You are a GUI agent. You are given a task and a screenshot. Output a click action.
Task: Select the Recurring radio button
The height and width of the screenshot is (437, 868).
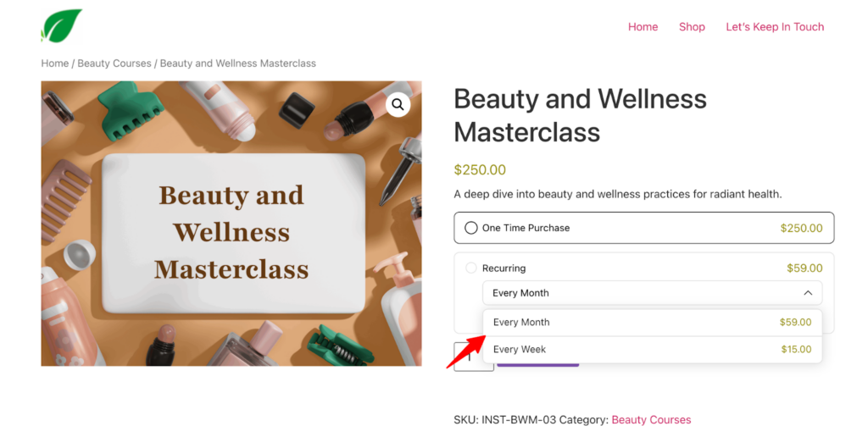point(471,268)
